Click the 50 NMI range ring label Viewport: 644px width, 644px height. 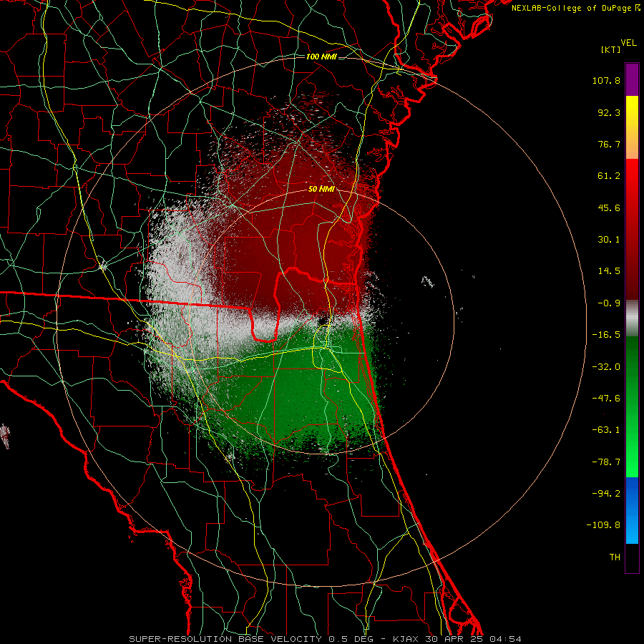tap(321, 189)
